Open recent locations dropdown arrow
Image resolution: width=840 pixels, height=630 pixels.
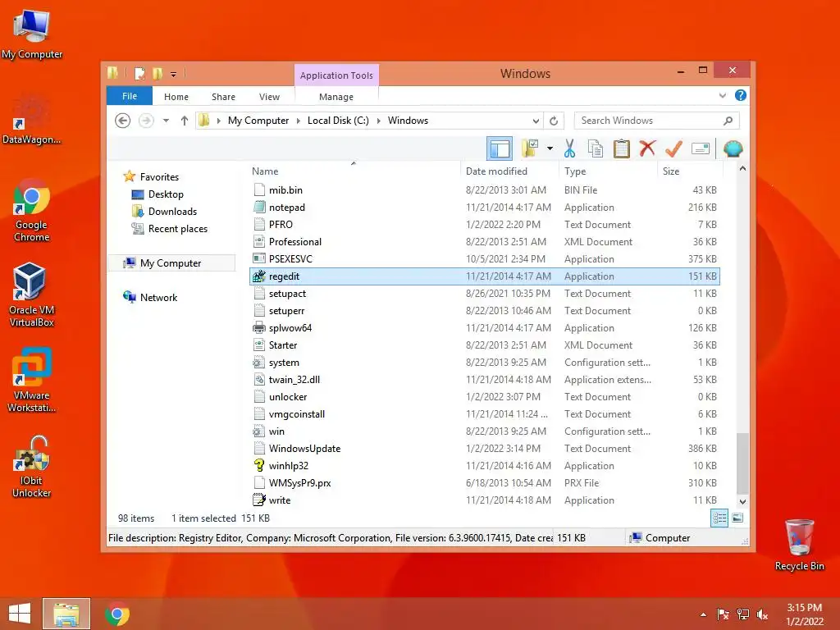coord(166,121)
